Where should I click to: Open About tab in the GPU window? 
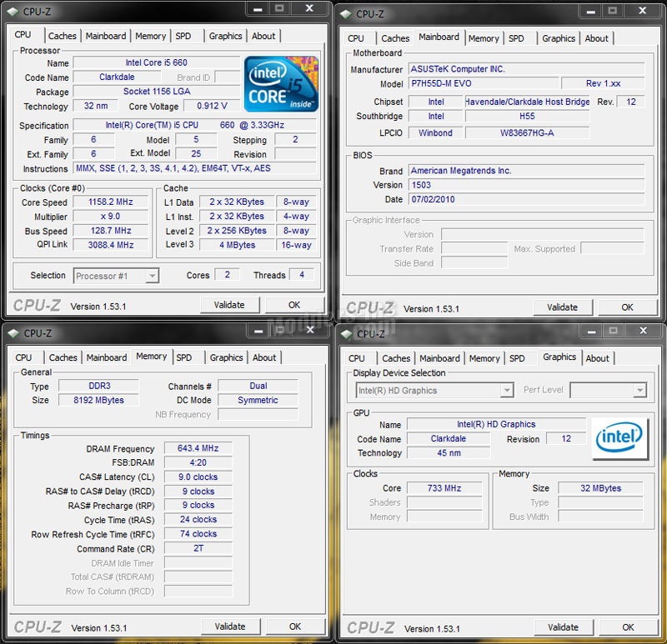598,358
